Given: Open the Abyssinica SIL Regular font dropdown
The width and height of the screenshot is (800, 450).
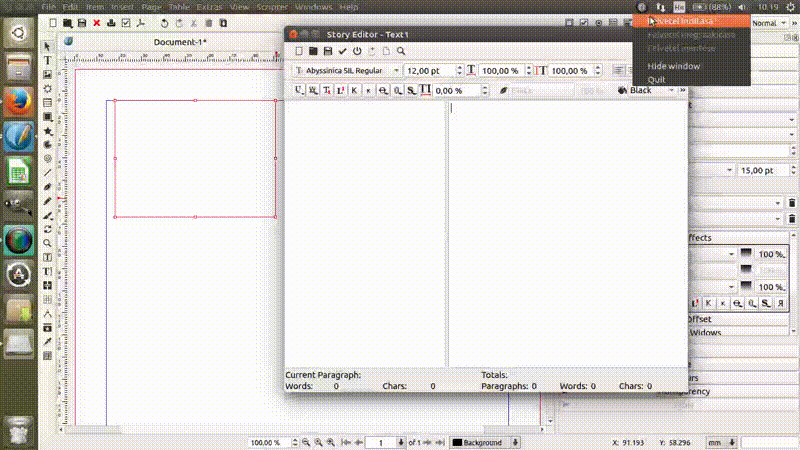Looking at the screenshot, I should point(348,71).
